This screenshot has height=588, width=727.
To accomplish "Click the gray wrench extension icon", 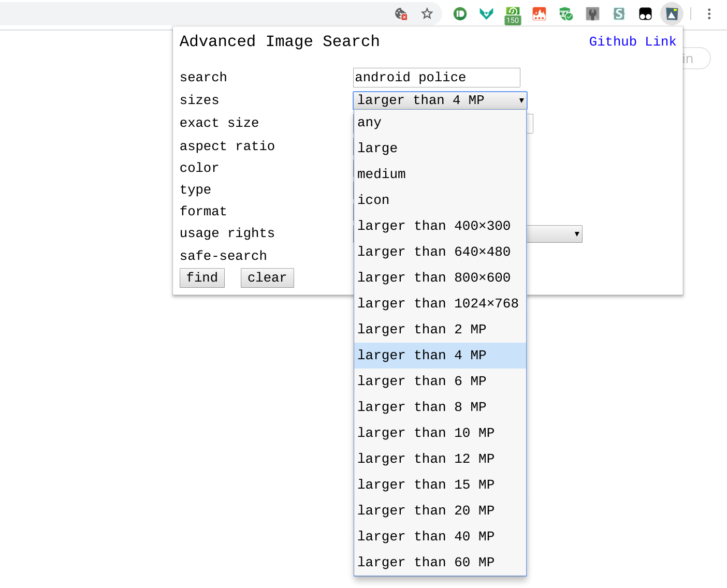I will click(592, 14).
